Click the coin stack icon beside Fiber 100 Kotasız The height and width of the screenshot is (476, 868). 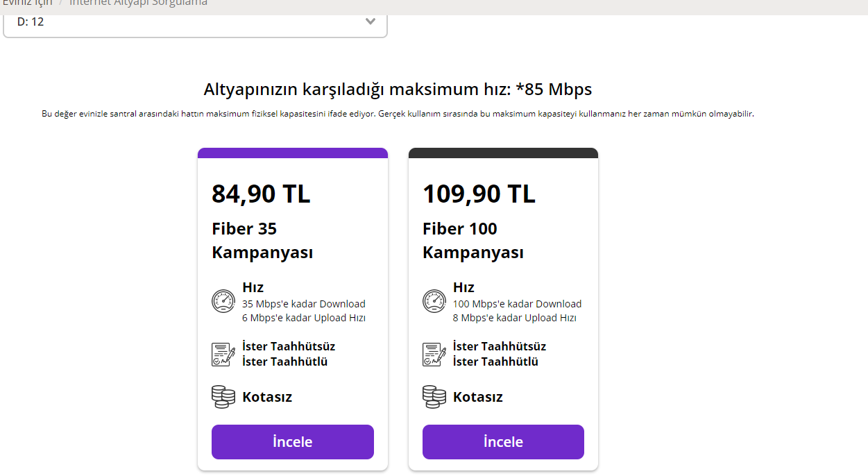434,397
